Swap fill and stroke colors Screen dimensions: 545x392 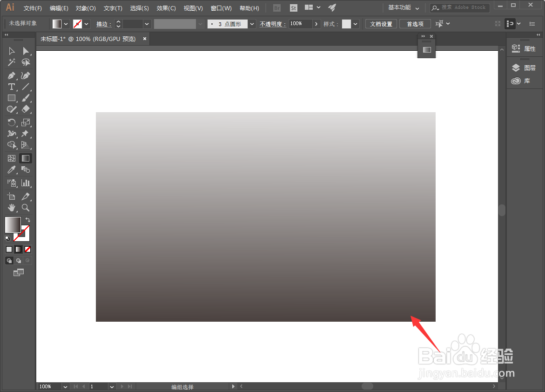pos(28,219)
